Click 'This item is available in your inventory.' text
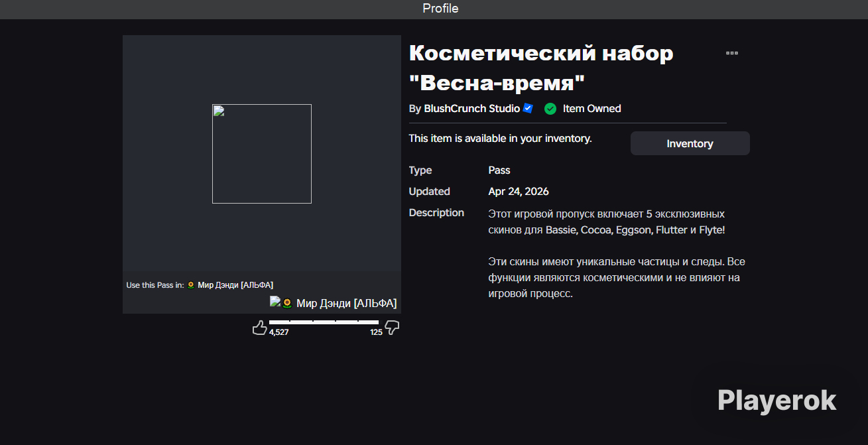The image size is (868, 445). [x=501, y=139]
